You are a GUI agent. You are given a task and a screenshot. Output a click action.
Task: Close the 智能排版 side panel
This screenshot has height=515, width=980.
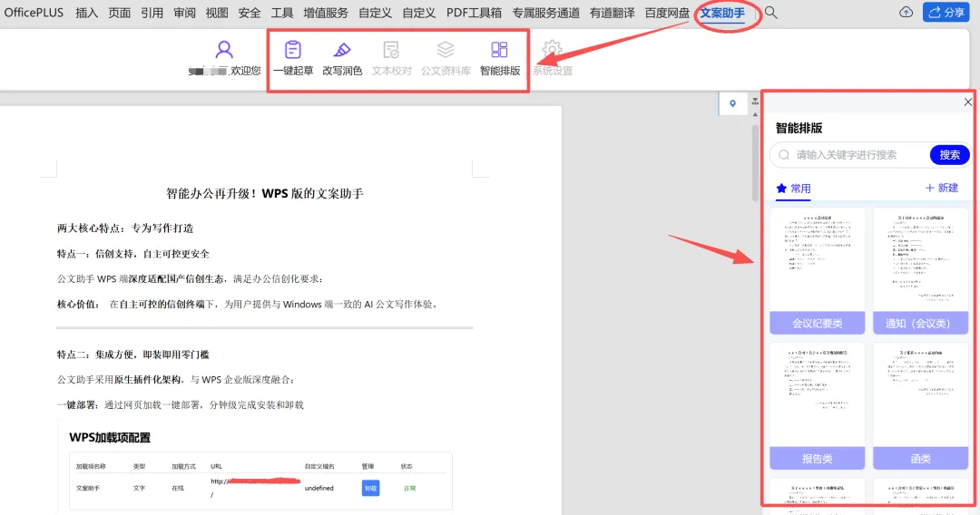(967, 102)
